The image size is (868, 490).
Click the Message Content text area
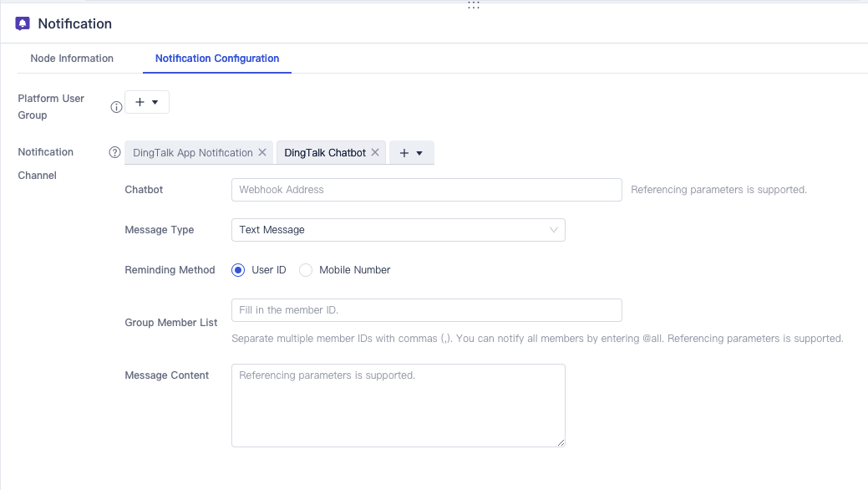[x=398, y=406]
